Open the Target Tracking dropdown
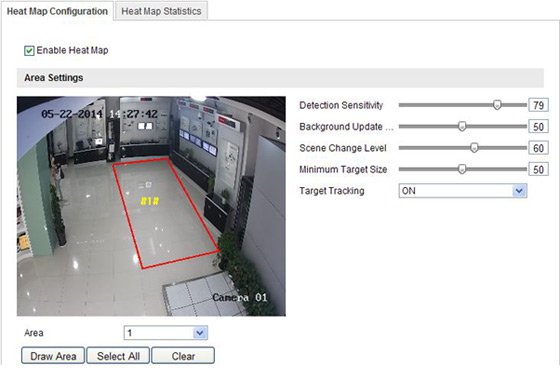Screen dimensions: 560x379 point(462,191)
